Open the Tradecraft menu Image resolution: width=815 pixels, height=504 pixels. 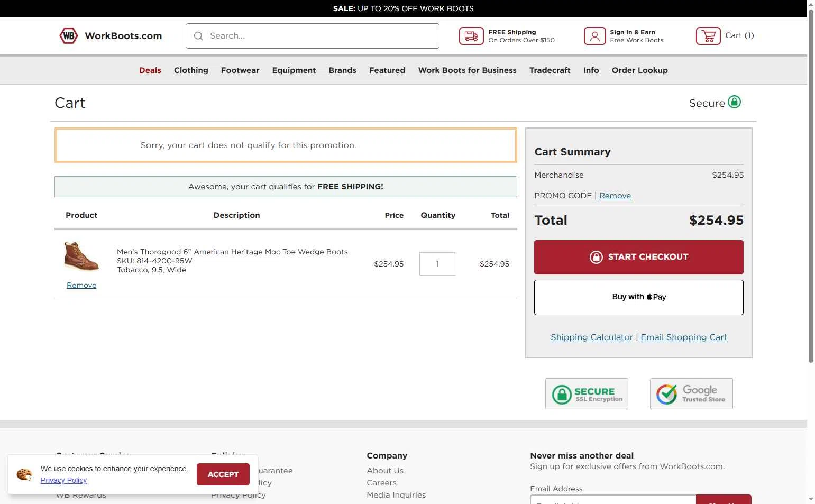point(550,70)
